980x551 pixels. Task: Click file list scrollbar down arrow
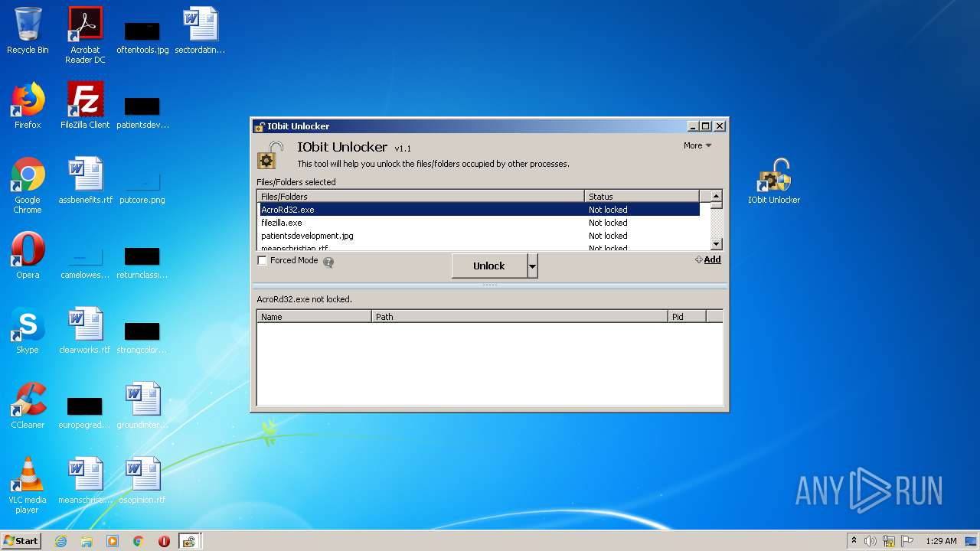pyautogui.click(x=717, y=244)
